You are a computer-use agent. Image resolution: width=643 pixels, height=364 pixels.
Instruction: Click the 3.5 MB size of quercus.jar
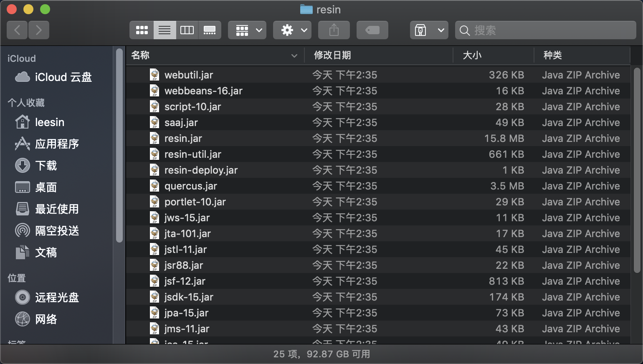pos(507,186)
